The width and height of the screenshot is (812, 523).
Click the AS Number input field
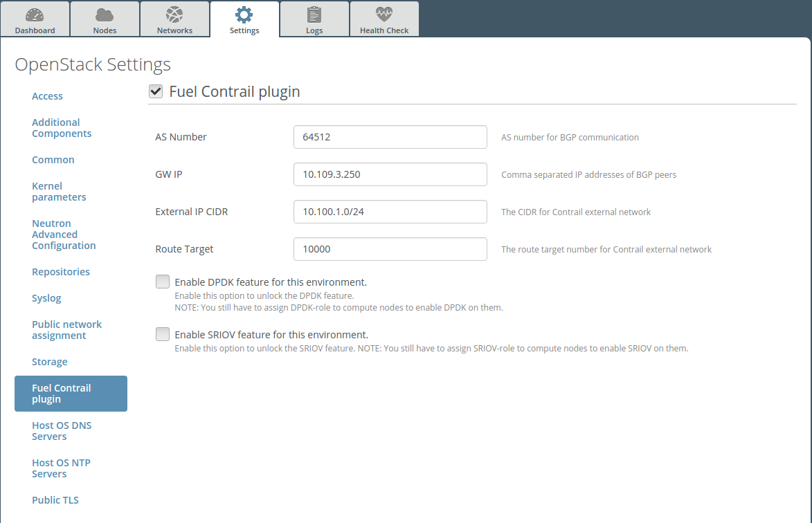(390, 137)
